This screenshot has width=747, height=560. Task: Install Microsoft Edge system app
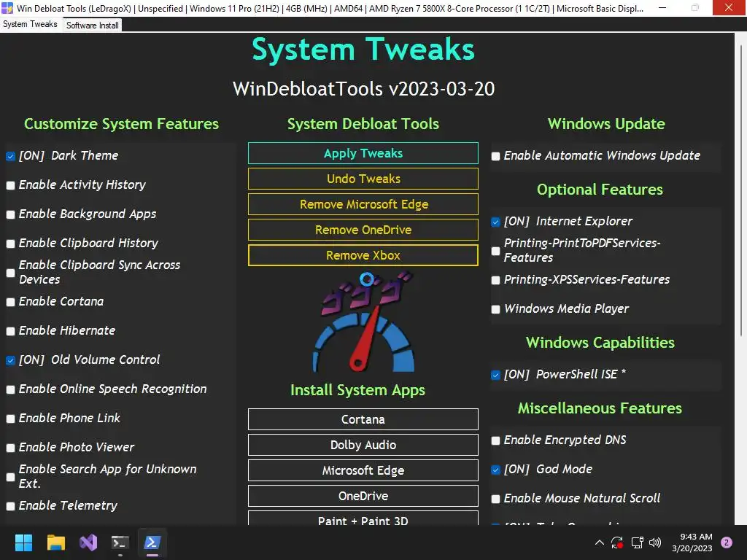coord(363,470)
